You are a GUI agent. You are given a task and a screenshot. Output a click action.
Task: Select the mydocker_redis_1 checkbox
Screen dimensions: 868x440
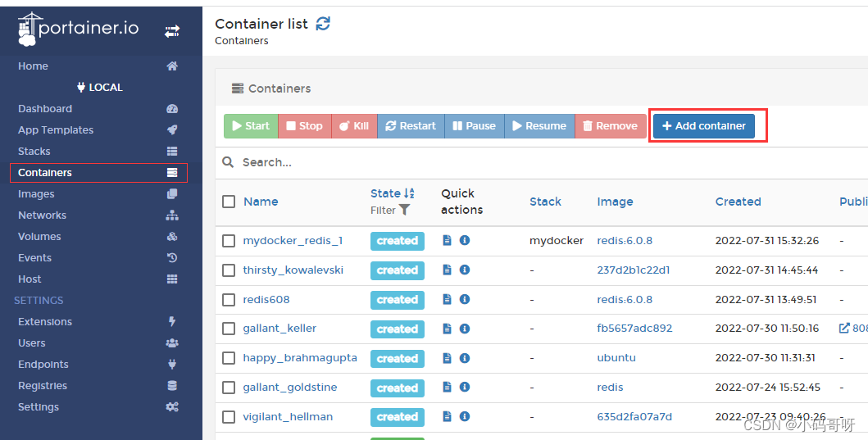pyautogui.click(x=229, y=241)
